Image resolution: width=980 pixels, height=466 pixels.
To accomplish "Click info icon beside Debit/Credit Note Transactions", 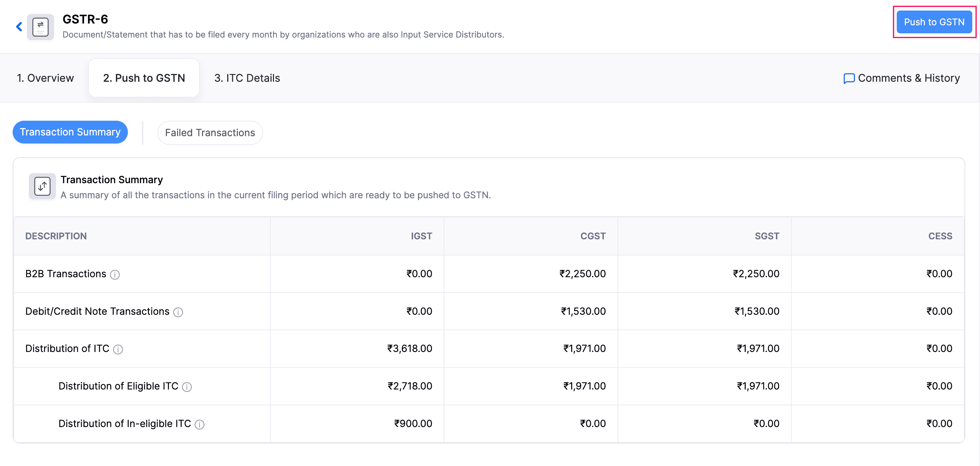I will coord(178,312).
